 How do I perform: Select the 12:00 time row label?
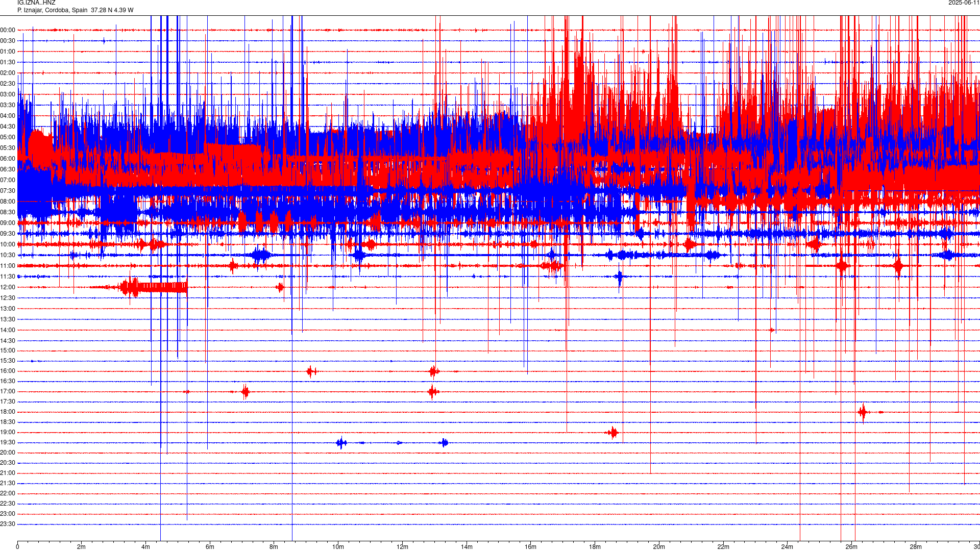click(8, 287)
